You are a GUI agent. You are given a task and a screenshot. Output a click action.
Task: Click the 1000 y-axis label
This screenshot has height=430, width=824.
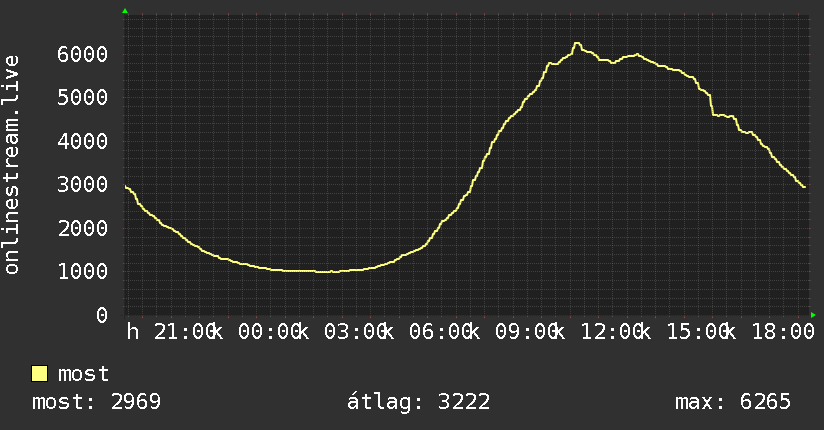(83, 271)
